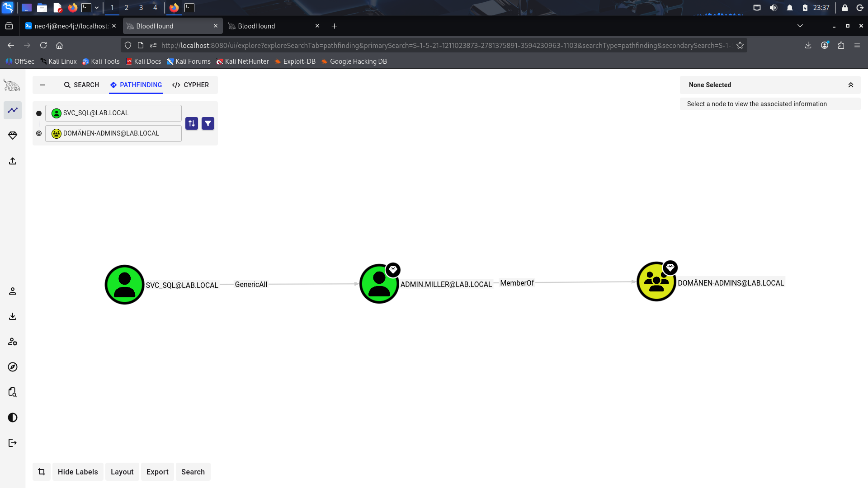
Task: Open administration via the user-gear sidebar icon
Action: pos(12,342)
